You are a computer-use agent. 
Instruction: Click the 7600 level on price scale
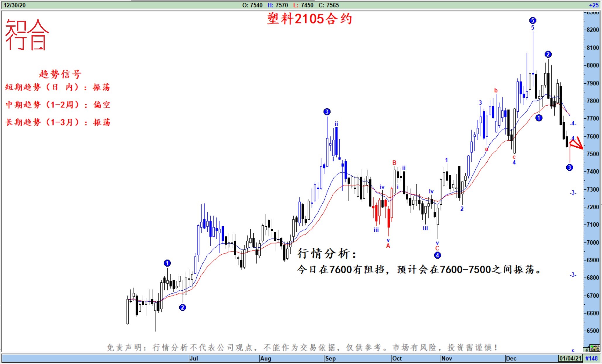593,136
